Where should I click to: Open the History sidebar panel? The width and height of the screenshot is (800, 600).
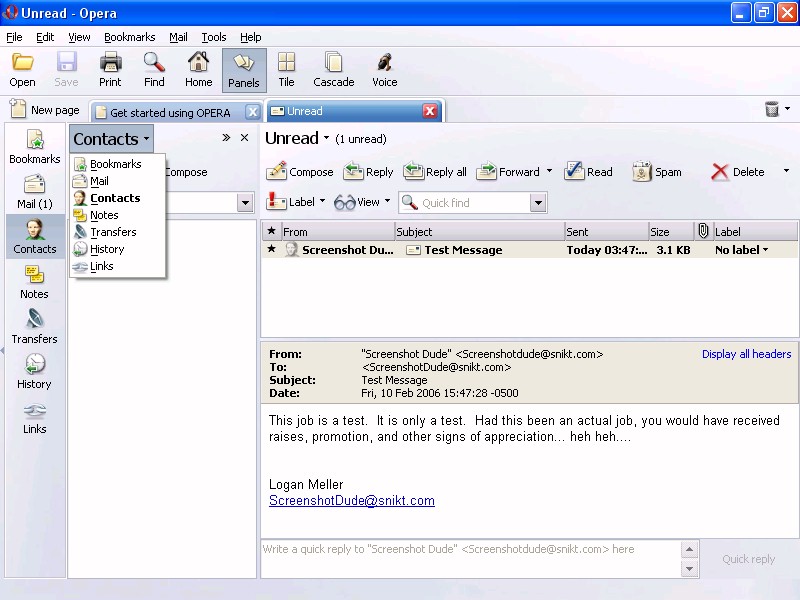coord(34,371)
